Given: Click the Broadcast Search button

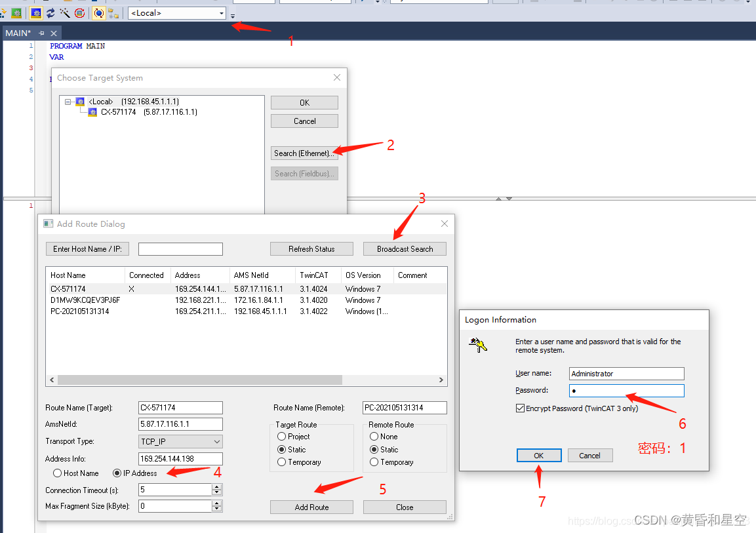Looking at the screenshot, I should point(405,249).
